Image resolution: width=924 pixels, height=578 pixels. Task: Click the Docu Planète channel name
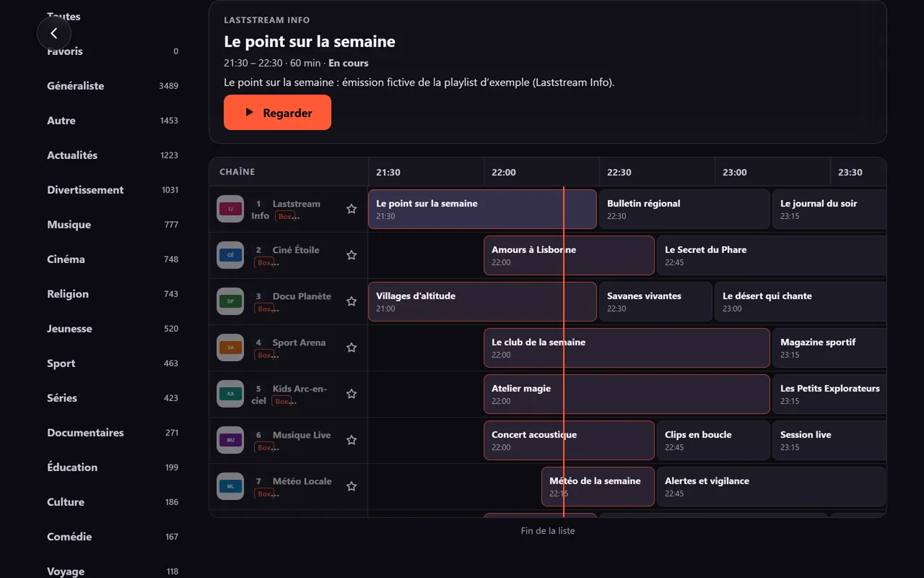302,296
